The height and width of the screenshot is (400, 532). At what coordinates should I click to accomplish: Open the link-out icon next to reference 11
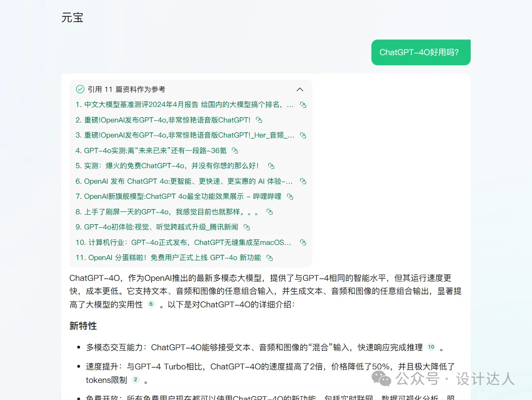[x=269, y=257]
